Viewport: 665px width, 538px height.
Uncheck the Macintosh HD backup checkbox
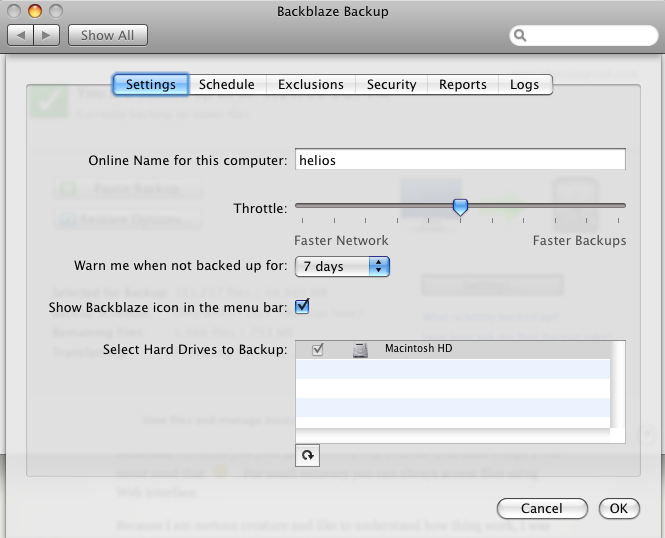point(317,350)
